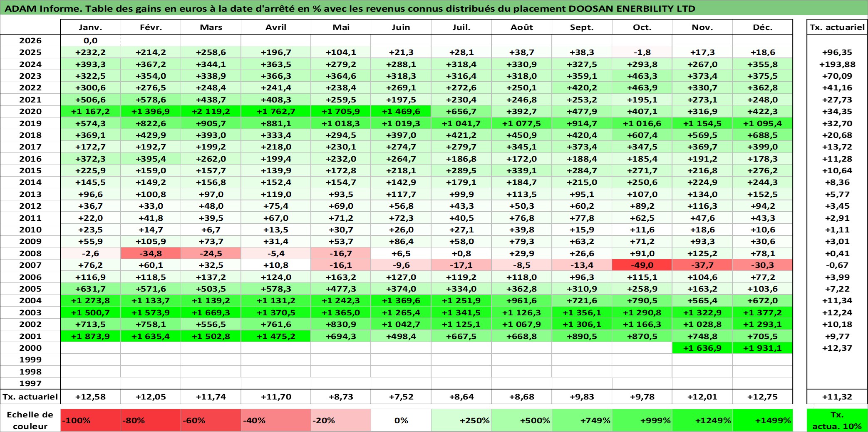
Task: Select the Juin actuarial total +7,52
Action: tap(401, 397)
